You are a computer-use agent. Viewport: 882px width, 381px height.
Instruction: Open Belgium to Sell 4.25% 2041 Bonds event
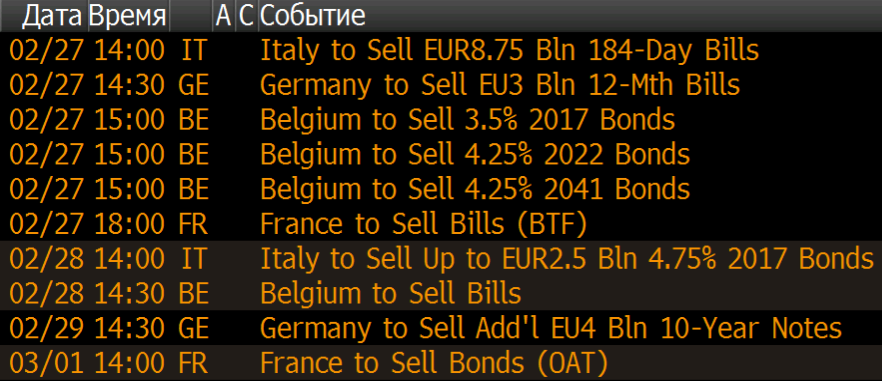[x=475, y=189]
